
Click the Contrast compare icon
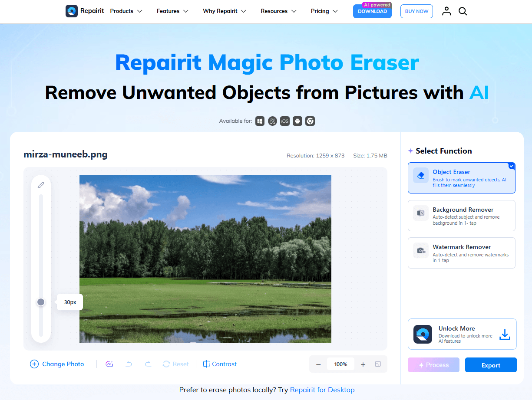point(207,364)
